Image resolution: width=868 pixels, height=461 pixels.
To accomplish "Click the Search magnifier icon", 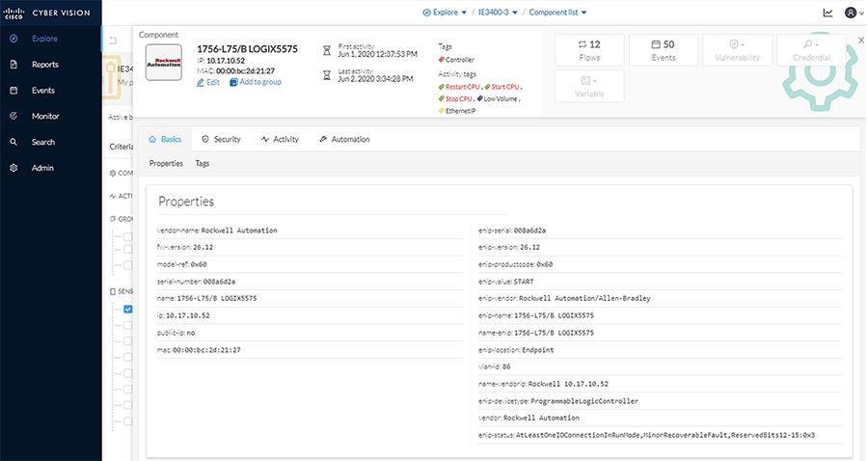I will (14, 142).
